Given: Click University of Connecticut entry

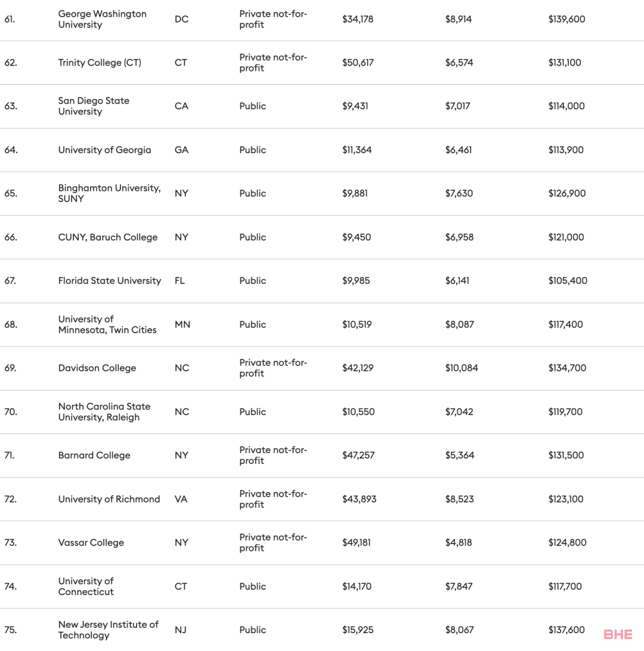Looking at the screenshot, I should click(86, 586).
